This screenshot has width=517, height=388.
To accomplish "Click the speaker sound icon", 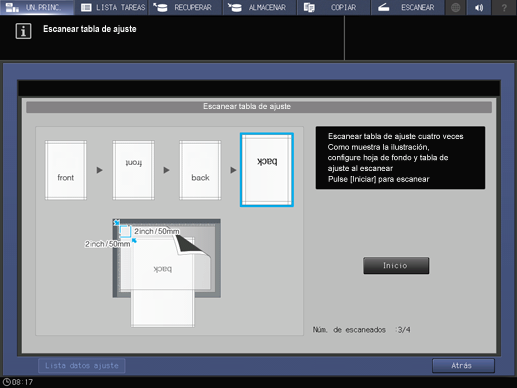I will 479,7.
